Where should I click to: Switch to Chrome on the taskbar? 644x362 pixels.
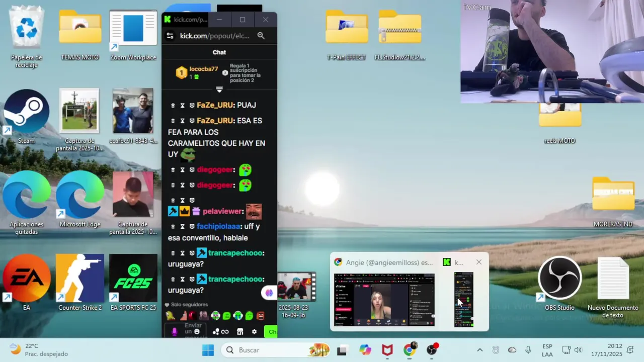(410, 350)
